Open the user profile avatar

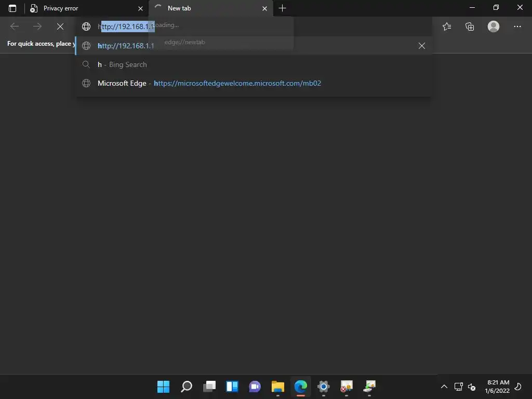pyautogui.click(x=494, y=26)
